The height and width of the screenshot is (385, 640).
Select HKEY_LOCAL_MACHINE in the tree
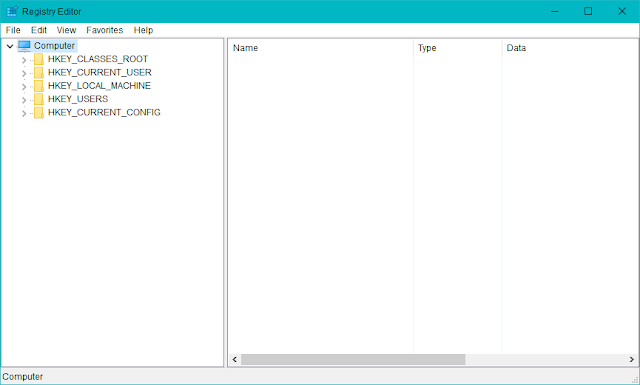pos(99,86)
